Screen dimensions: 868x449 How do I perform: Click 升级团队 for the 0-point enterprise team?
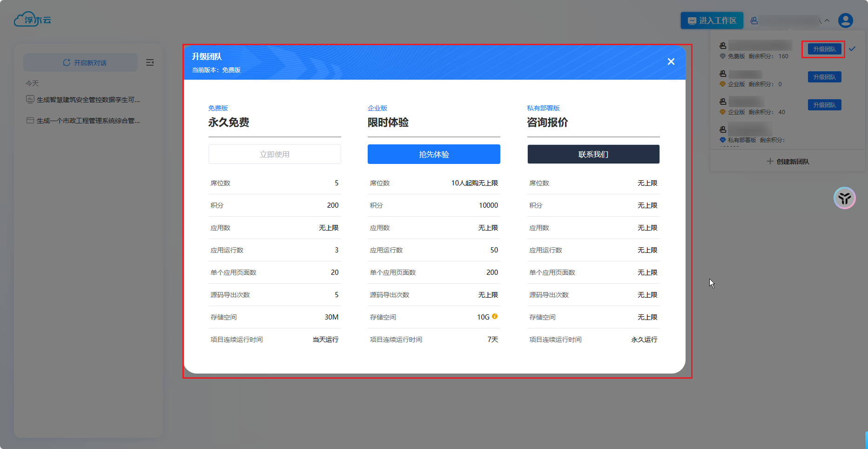pyautogui.click(x=824, y=77)
